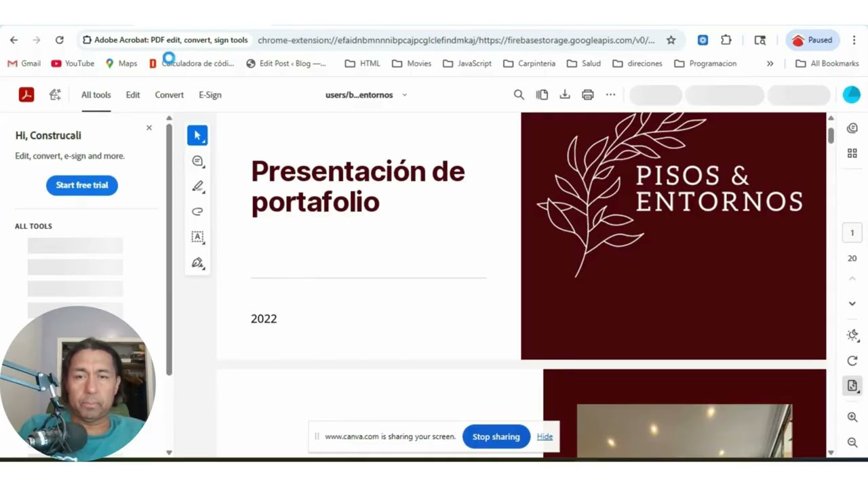
Task: Open Chrome's three-dot menu
Action: click(854, 40)
